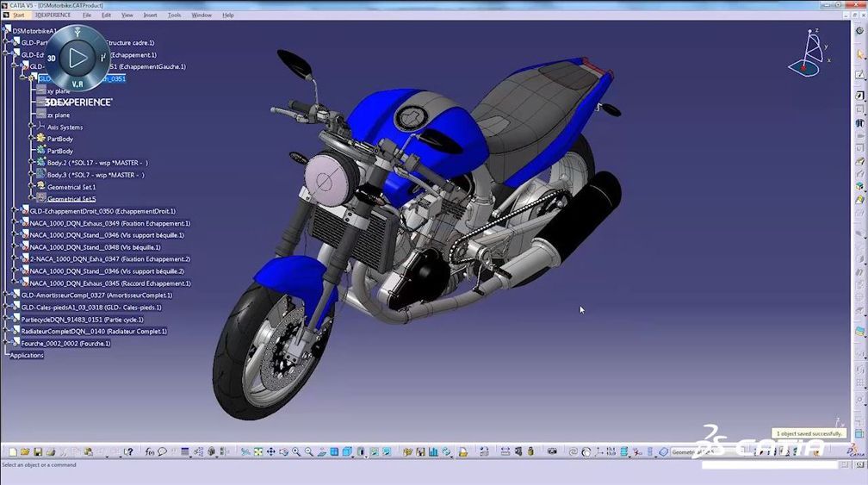Image resolution: width=868 pixels, height=485 pixels.
Task: Click the gear workbench icon at top right
Action: (859, 31)
